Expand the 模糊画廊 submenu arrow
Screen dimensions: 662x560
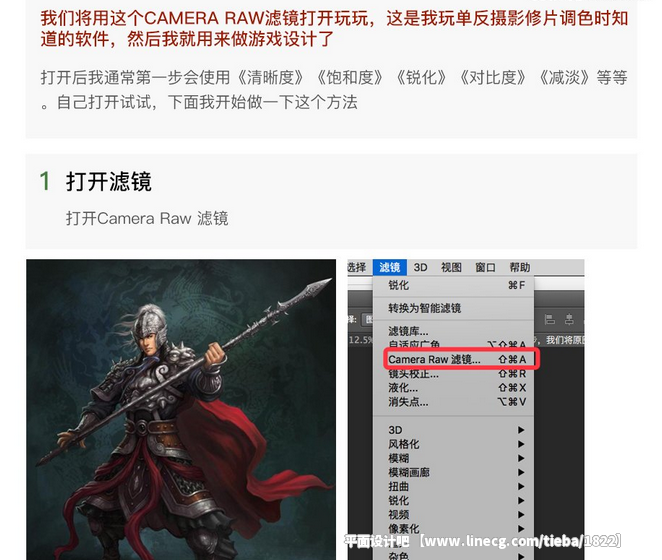(x=521, y=472)
